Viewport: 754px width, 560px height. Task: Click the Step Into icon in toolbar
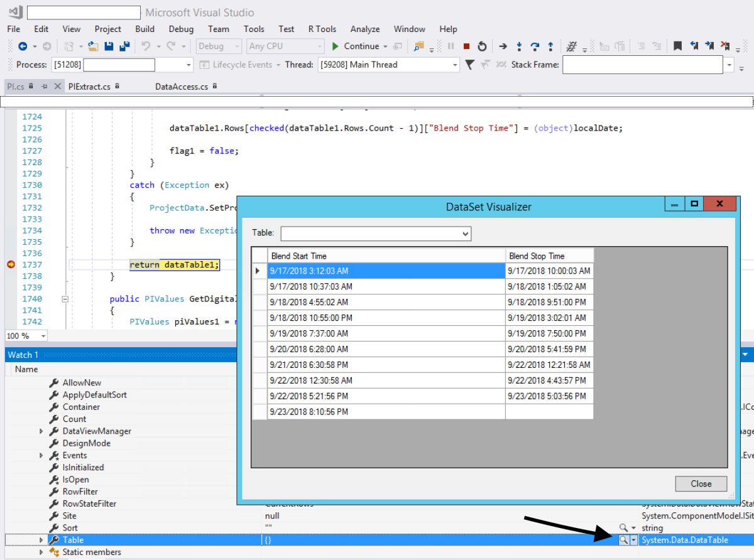pyautogui.click(x=519, y=46)
